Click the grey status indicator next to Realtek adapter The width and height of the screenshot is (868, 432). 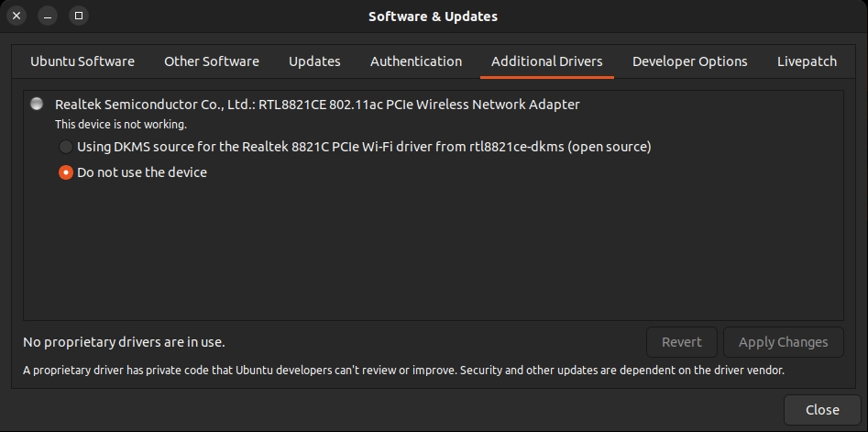tap(37, 105)
